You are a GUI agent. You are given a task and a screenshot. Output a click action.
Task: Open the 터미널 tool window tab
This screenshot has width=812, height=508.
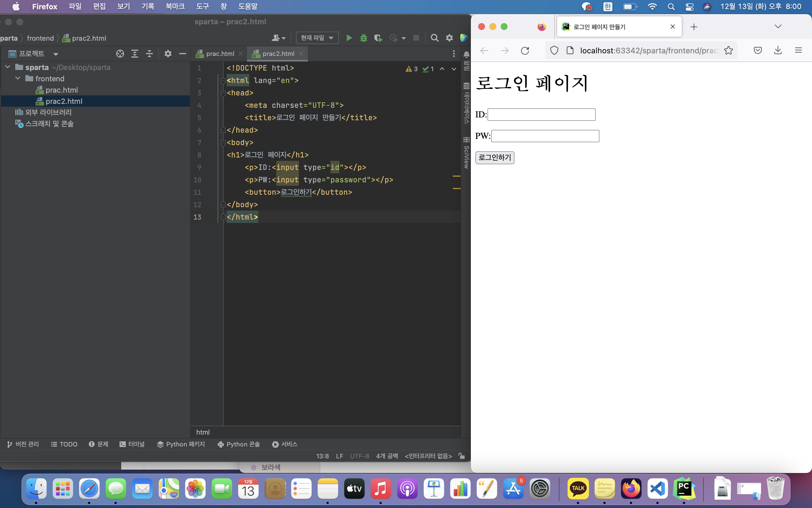click(132, 444)
